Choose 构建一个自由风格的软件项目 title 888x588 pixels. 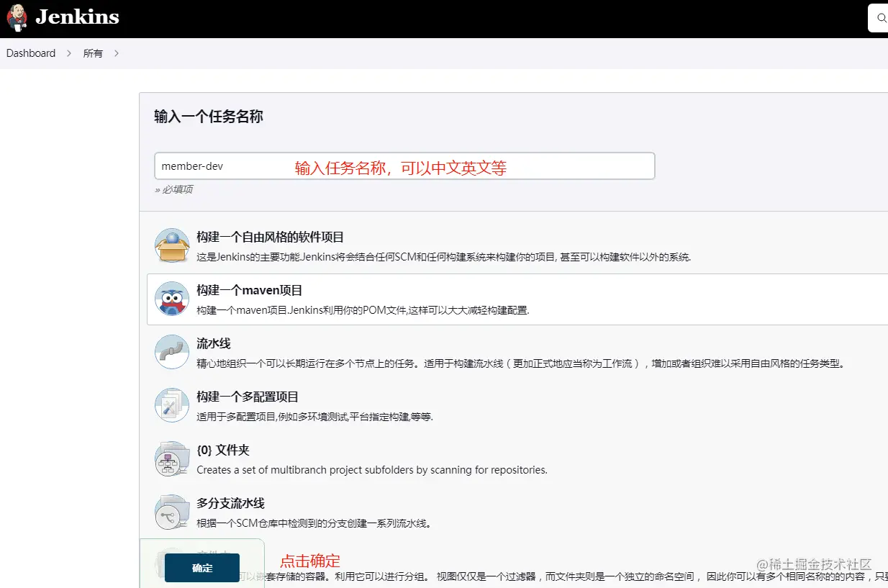[x=271, y=237]
